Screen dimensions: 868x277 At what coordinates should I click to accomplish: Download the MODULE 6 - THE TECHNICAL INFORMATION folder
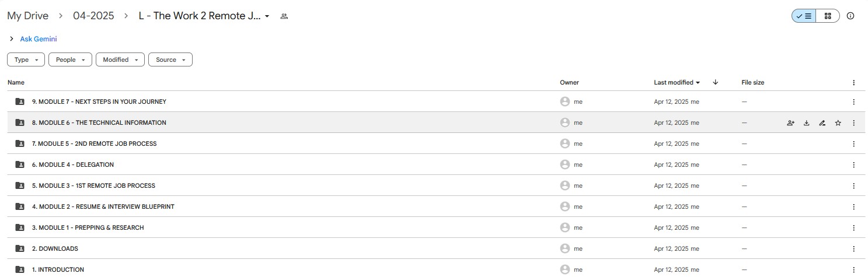coord(806,123)
